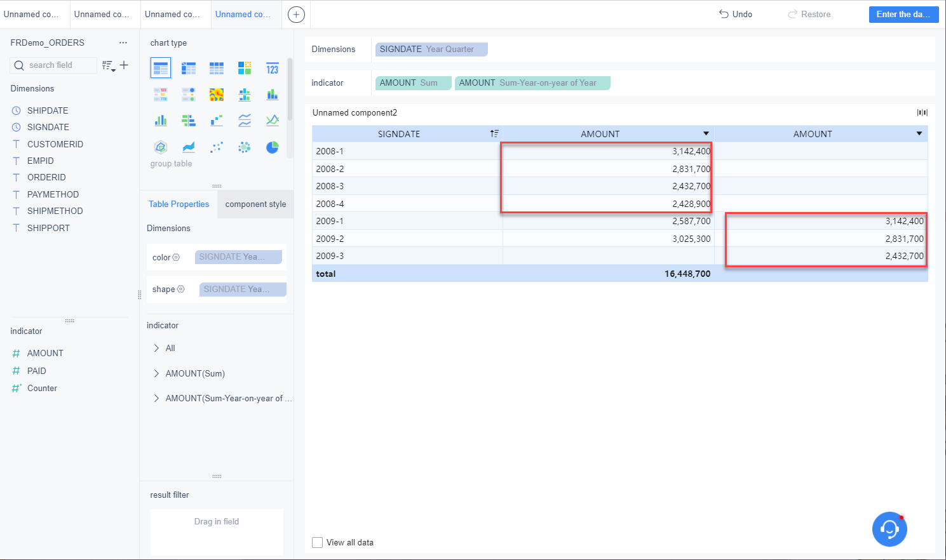Add a new component with plus tab
Screen dimensions: 946x560
click(296, 15)
